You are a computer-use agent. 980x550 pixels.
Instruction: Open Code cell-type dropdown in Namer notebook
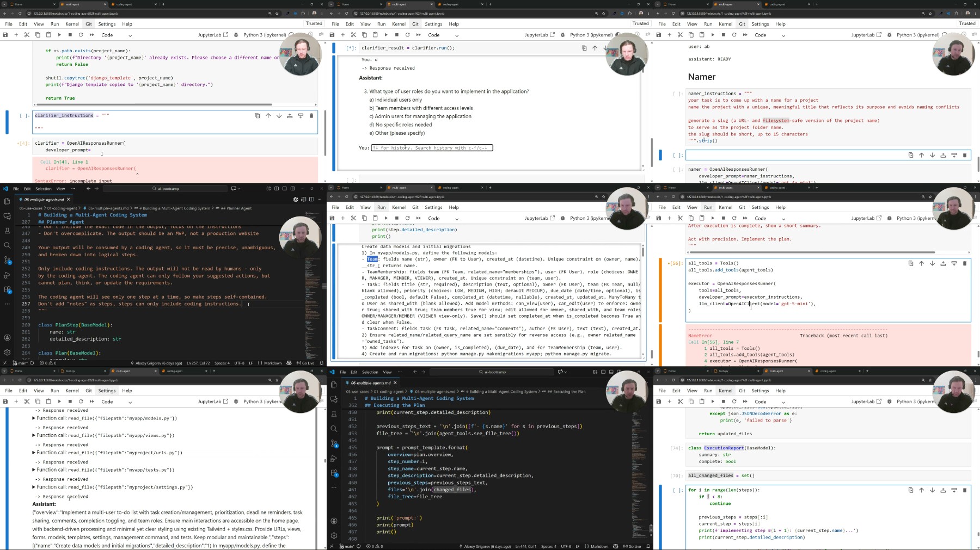coord(770,35)
